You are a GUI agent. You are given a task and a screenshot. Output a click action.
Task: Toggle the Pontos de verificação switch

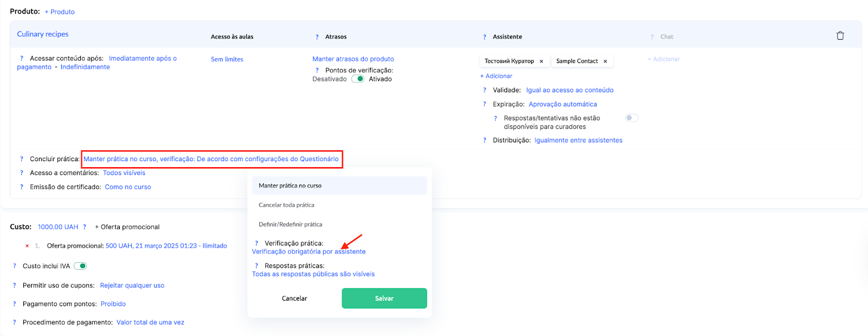click(x=358, y=79)
